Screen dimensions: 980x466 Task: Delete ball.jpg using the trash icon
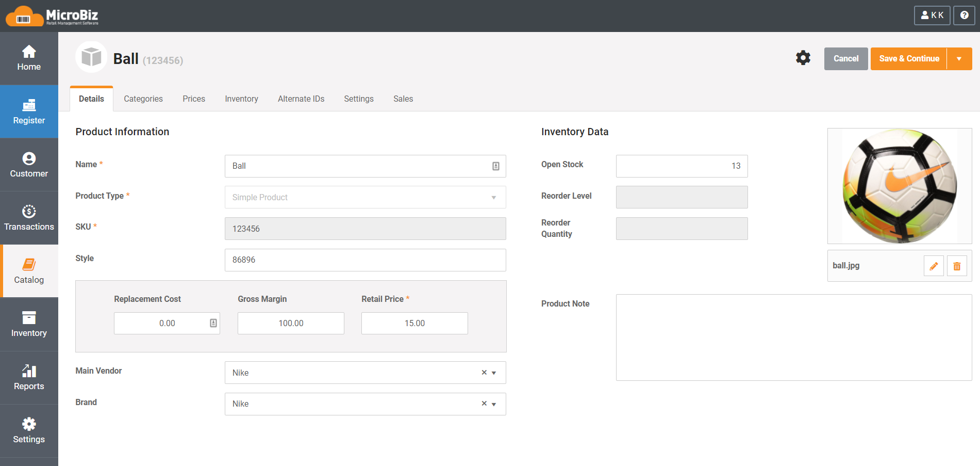956,266
